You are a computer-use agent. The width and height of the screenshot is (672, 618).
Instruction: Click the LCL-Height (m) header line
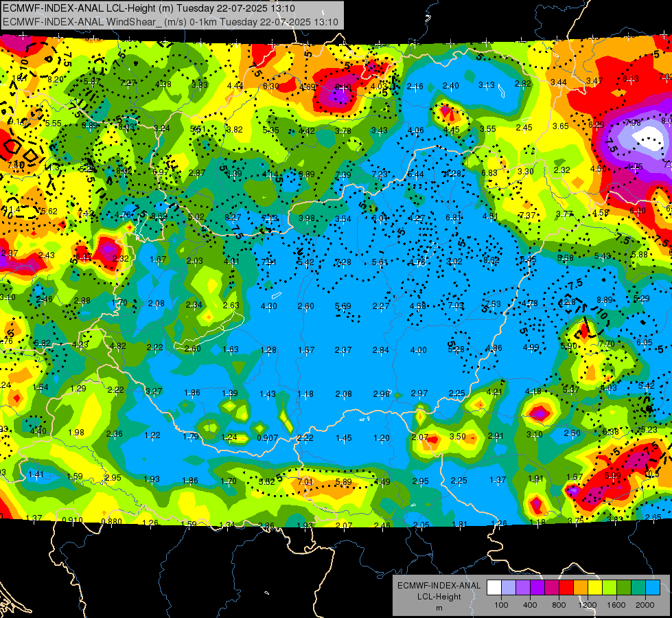click(x=149, y=8)
